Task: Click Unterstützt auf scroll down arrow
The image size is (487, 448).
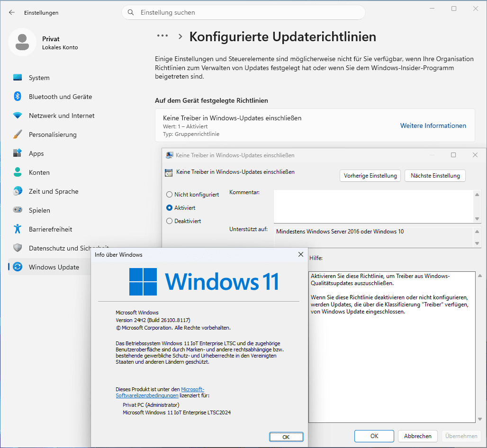Action: click(x=477, y=243)
